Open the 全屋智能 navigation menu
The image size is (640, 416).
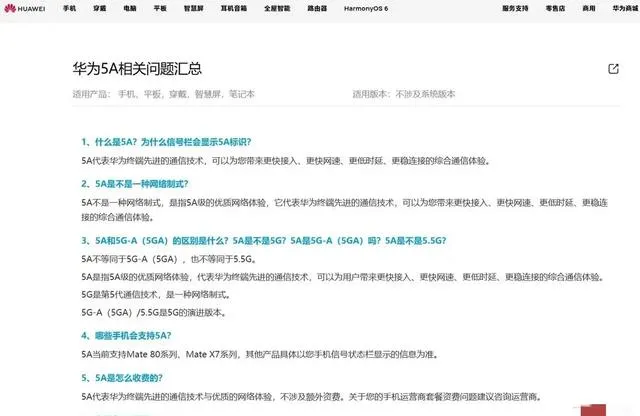[277, 8]
